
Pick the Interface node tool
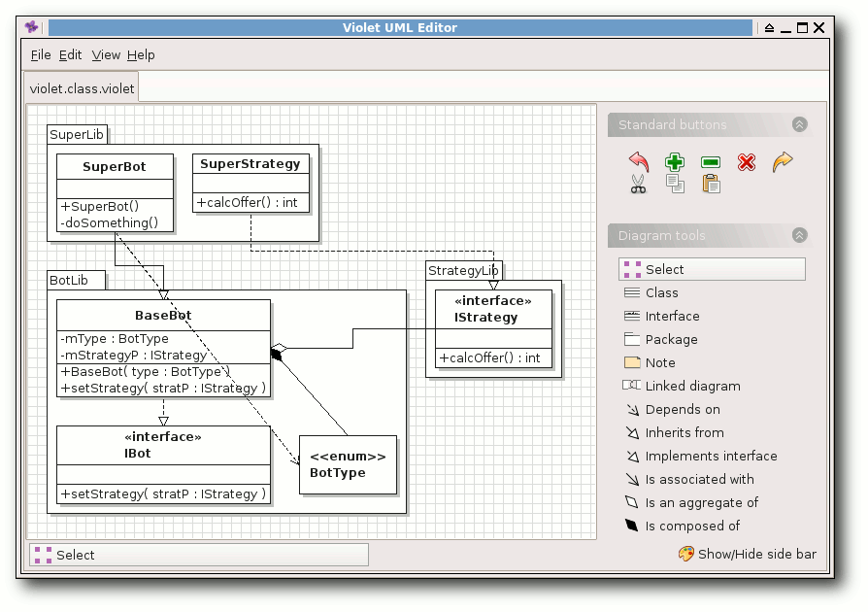click(x=661, y=316)
